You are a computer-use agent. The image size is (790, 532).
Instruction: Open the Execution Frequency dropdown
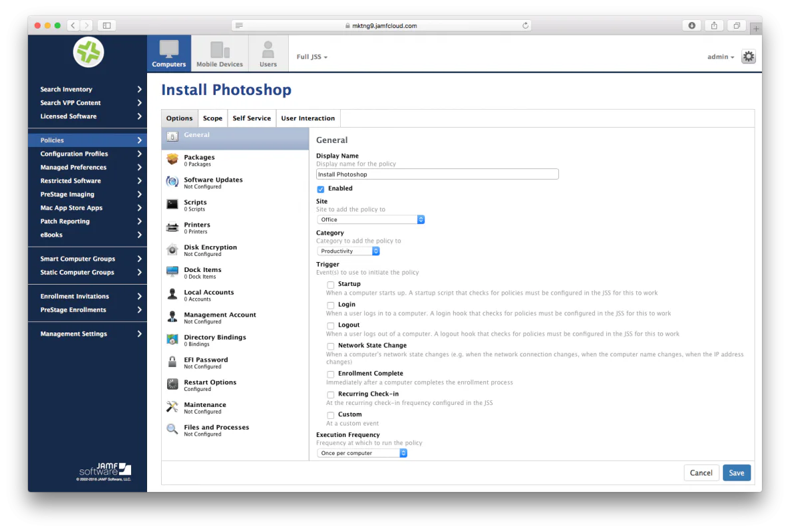click(x=362, y=453)
